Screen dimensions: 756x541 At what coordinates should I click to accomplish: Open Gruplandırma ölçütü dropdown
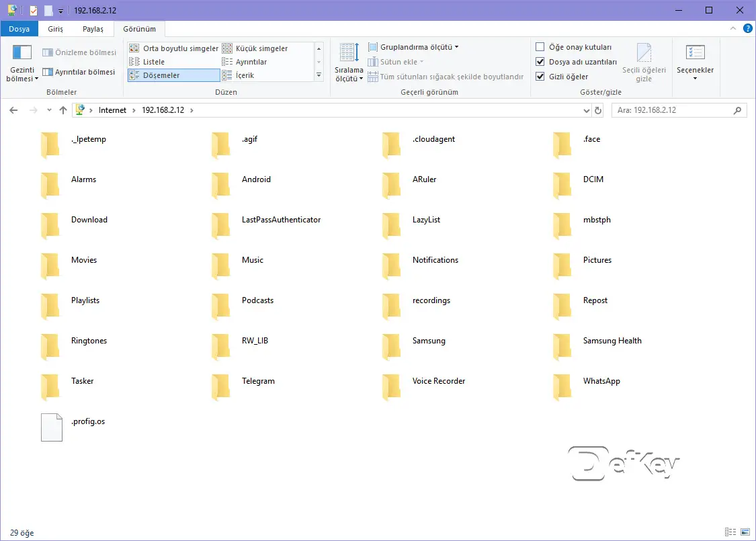(x=413, y=47)
